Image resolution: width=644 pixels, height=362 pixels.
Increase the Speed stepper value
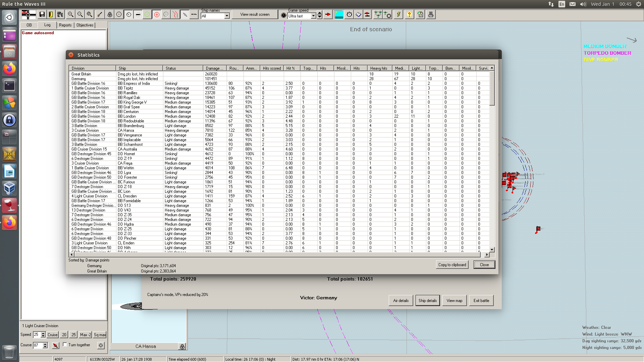43,333
